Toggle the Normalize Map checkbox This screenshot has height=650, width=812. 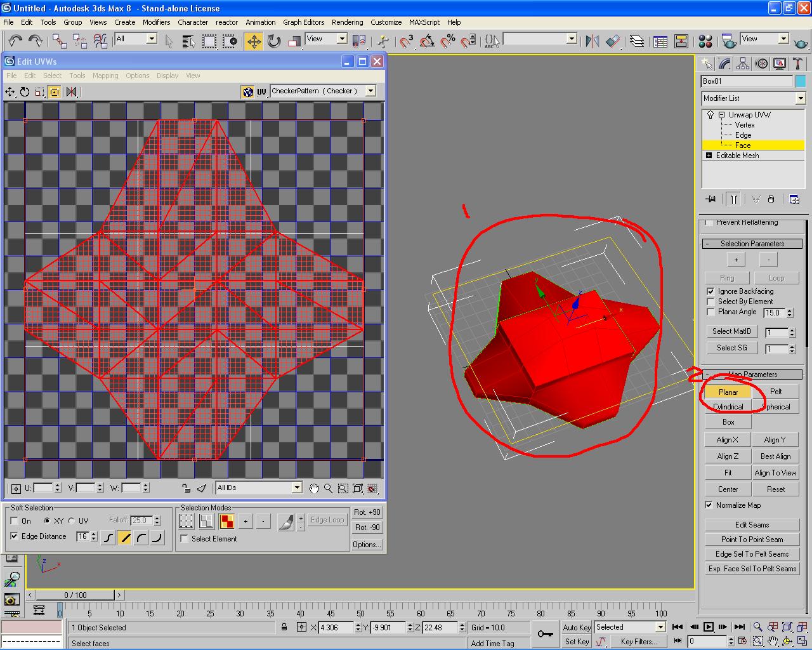click(x=709, y=505)
